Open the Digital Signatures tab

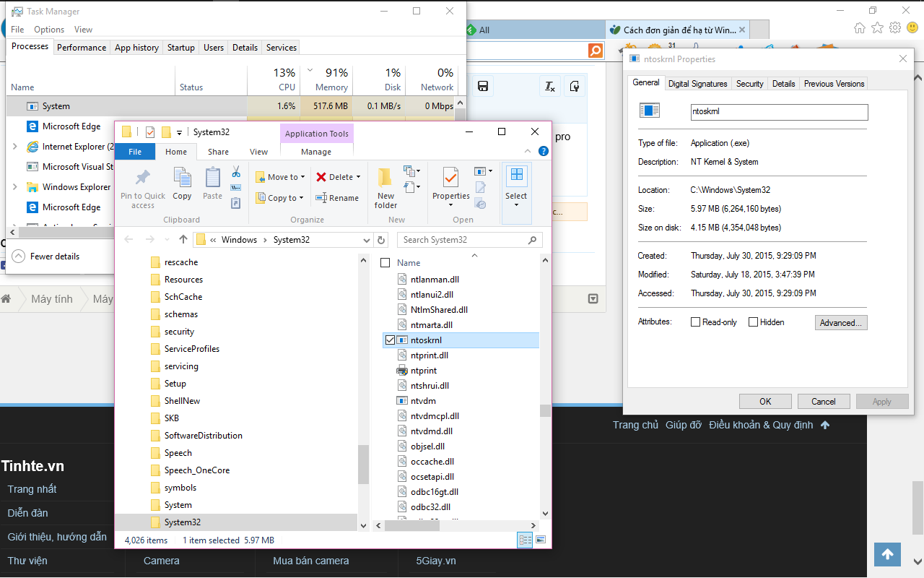[x=697, y=84]
